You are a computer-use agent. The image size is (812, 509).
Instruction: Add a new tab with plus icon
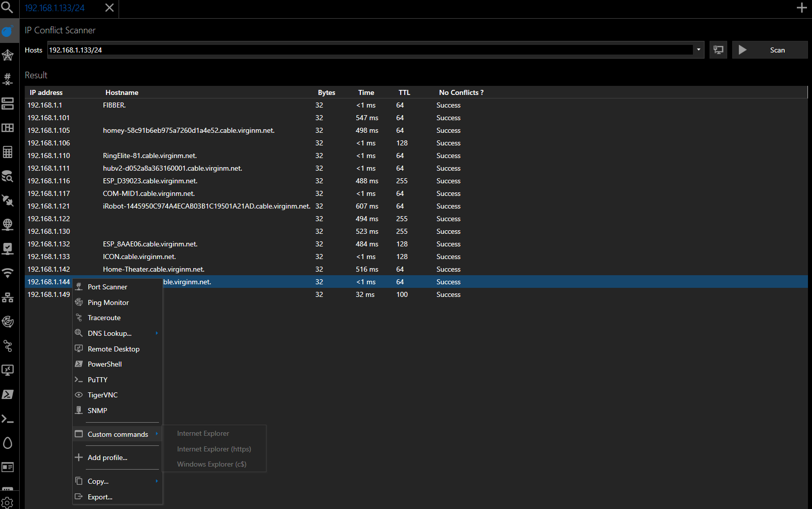point(801,8)
